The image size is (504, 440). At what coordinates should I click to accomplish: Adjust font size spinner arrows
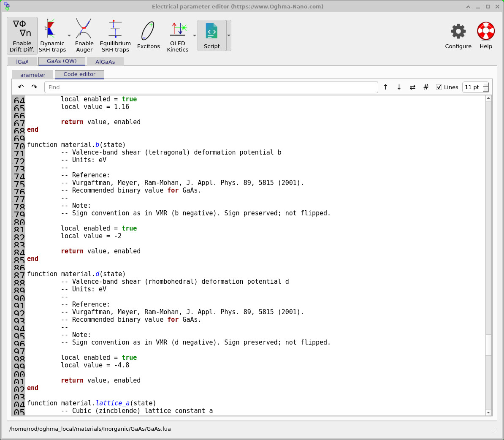[486, 87]
